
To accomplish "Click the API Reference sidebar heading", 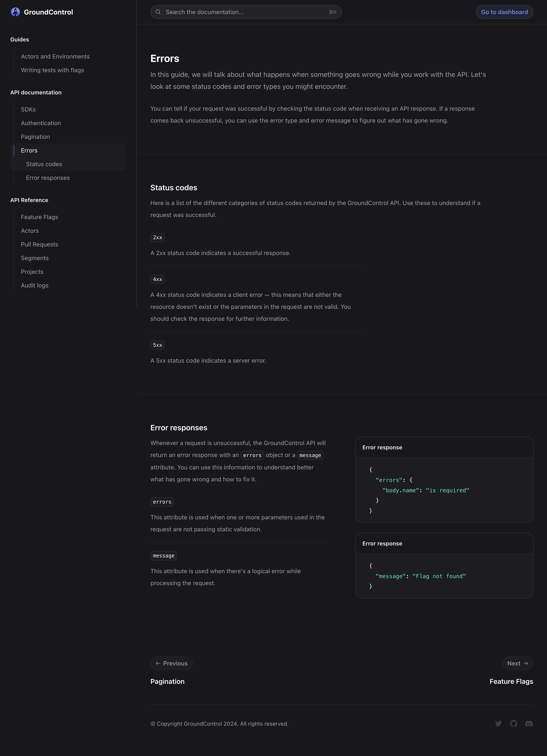I will [x=29, y=200].
